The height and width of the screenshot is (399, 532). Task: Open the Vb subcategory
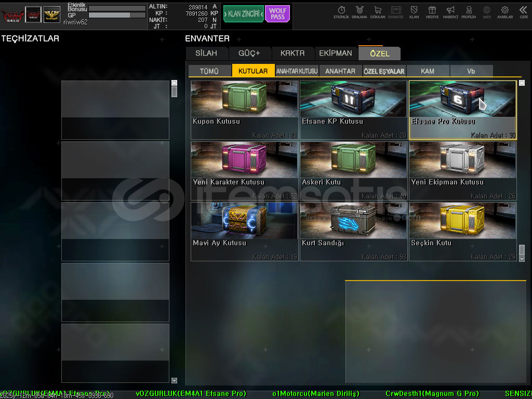pos(471,71)
